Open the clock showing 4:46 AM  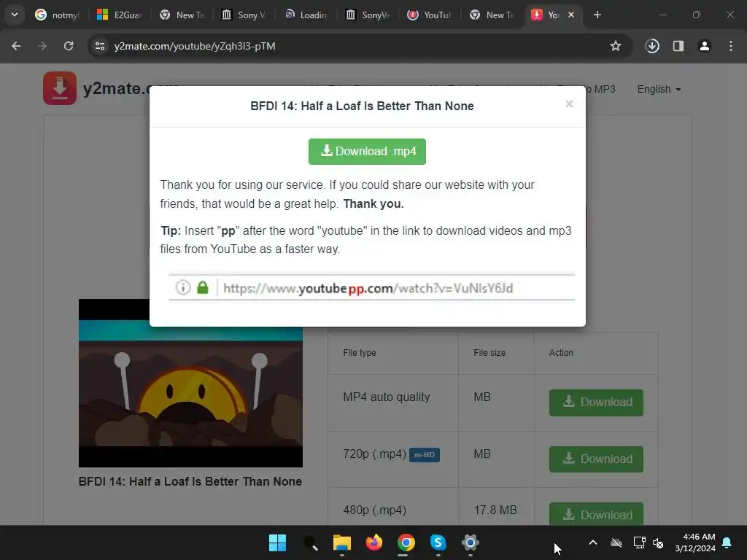[x=695, y=542]
